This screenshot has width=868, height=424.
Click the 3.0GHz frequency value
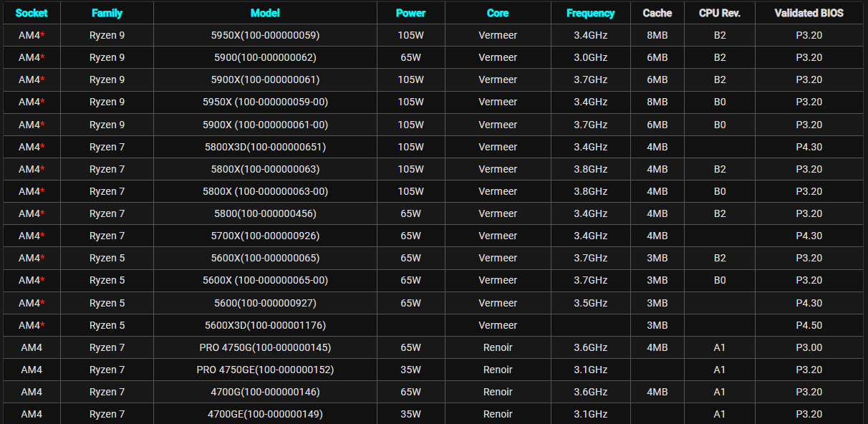click(591, 57)
